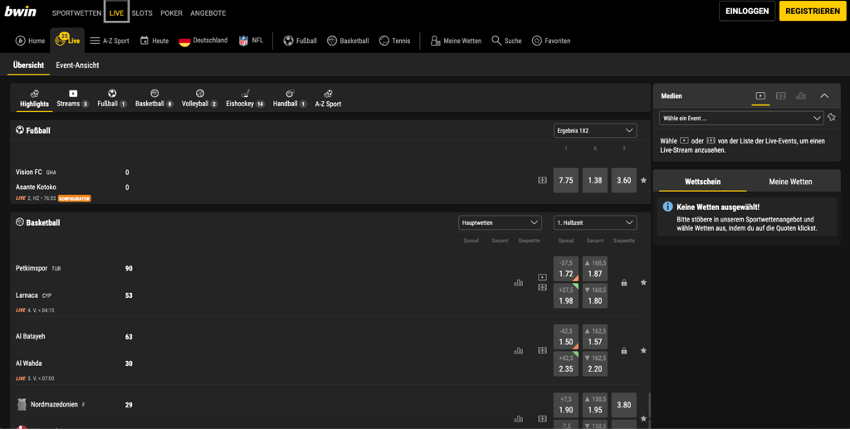Click the NFL icon in navigation
The height and width of the screenshot is (430, 850).
[x=244, y=41]
